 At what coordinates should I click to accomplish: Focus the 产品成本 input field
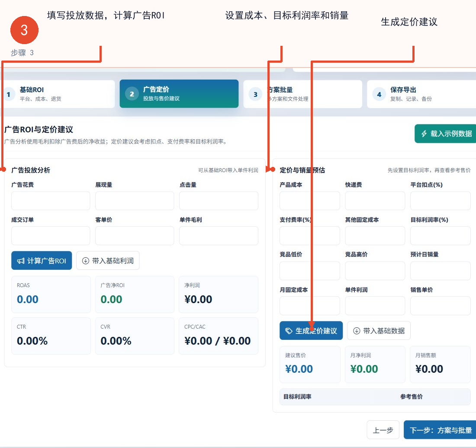tap(310, 201)
